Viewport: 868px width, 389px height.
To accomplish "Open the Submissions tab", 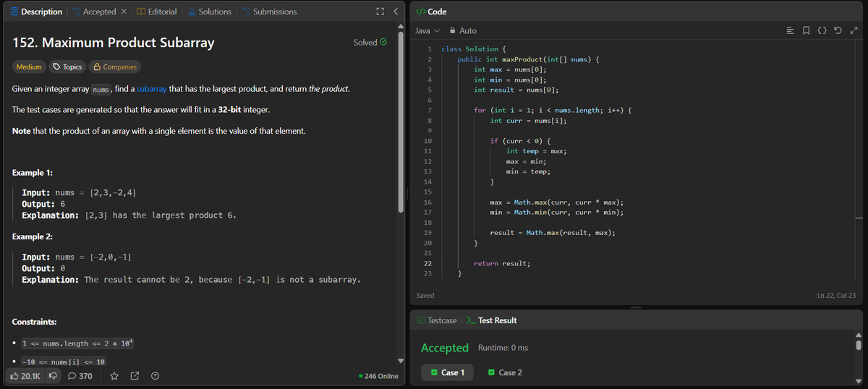I will 269,12.
